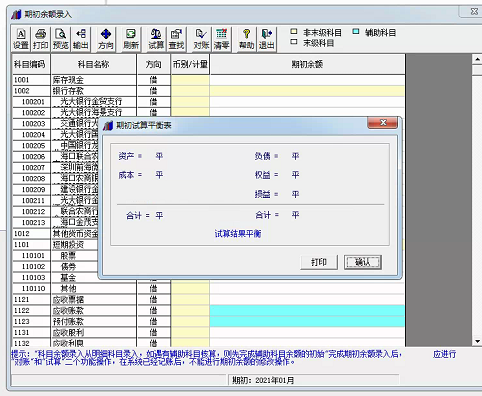The image size is (482, 396).
Task: Select account code 1001 row
Action: point(32,80)
